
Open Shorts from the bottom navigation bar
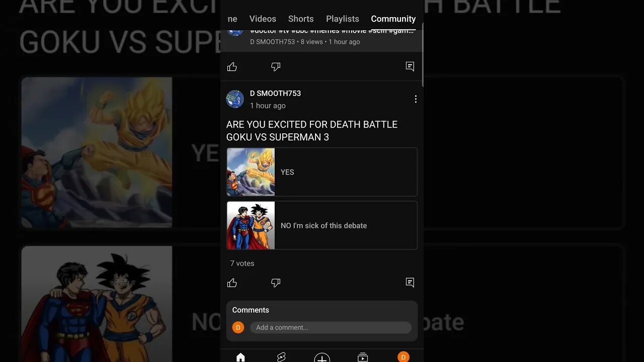[281, 357]
